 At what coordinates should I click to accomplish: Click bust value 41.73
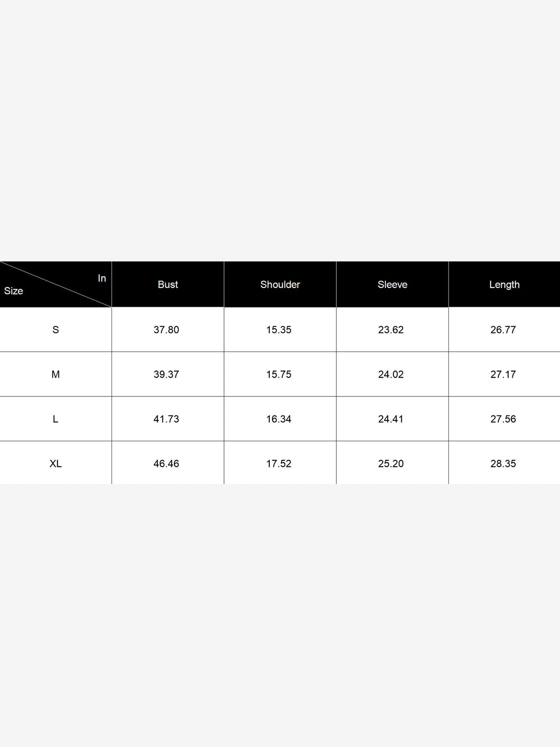pos(167,419)
